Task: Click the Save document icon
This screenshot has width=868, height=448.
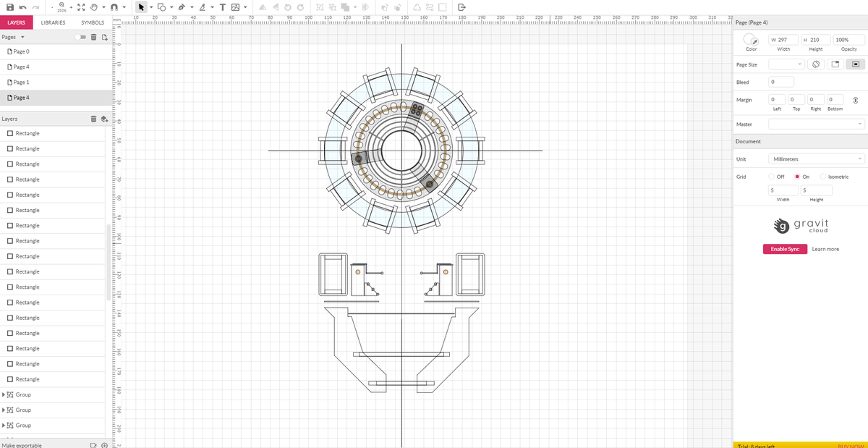Action: [11, 7]
